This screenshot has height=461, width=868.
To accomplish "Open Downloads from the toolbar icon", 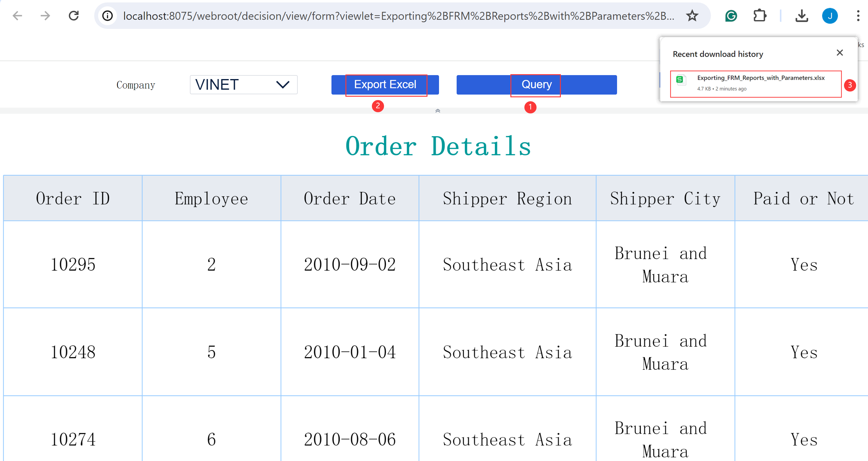I will [x=802, y=16].
